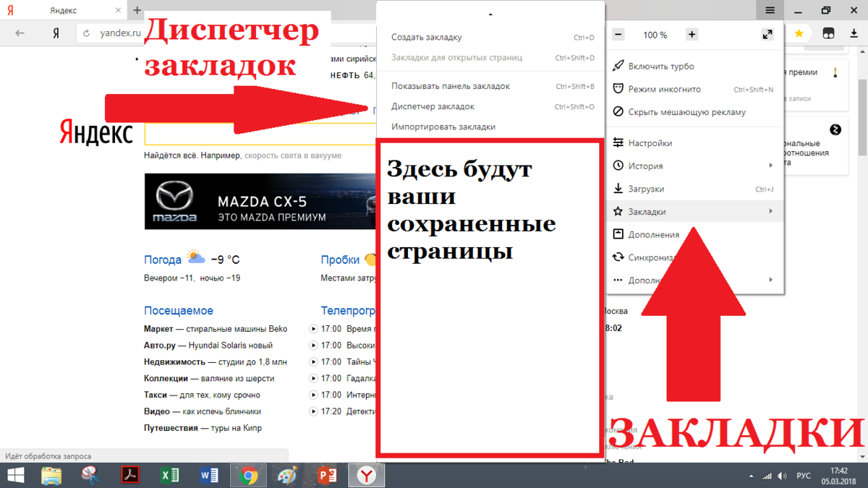Switch to Yandex Browser on taskbar
The height and width of the screenshot is (488, 868).
[367, 476]
